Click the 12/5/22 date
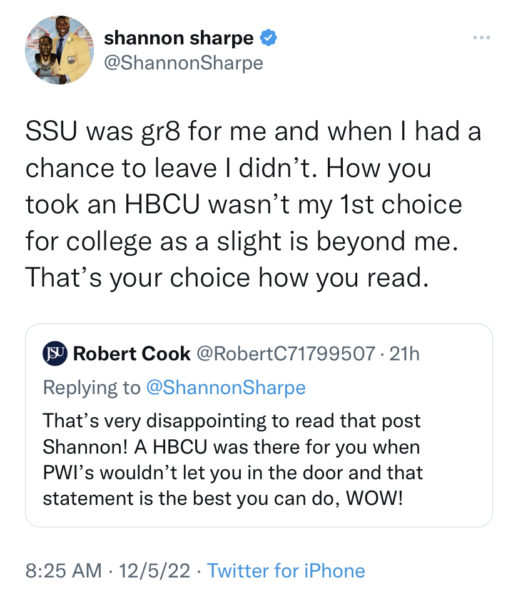 pos(155,571)
